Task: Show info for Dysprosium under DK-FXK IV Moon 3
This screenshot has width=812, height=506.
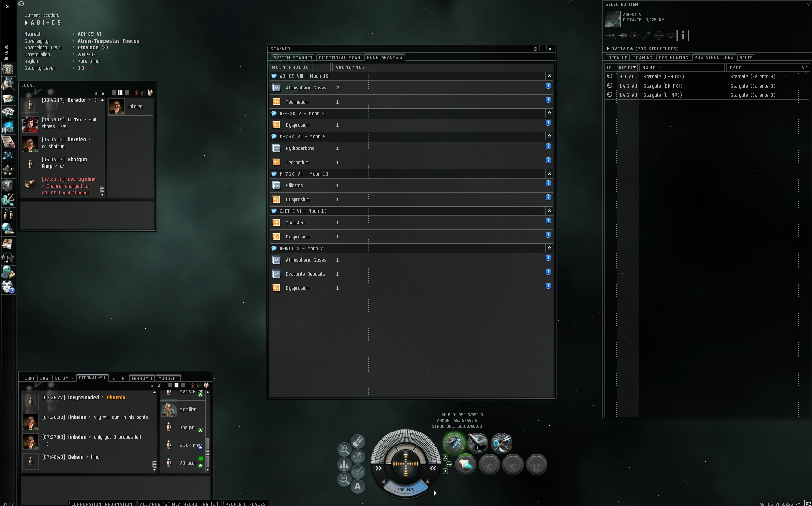Action: (x=548, y=123)
